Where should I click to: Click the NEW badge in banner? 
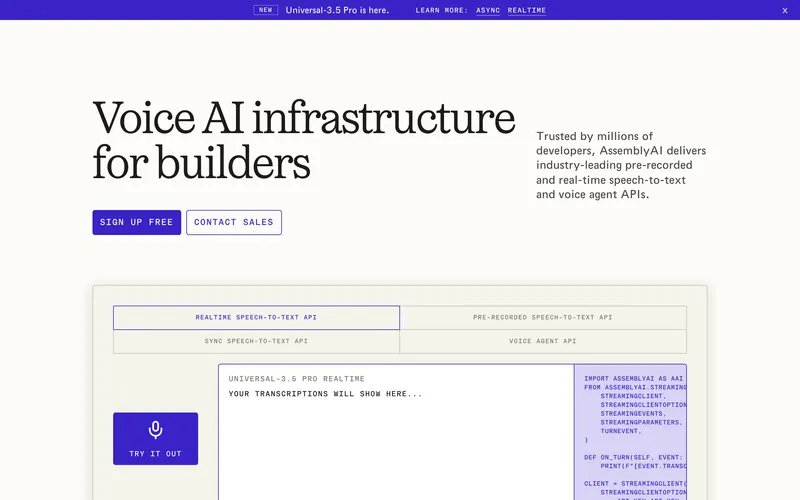click(x=266, y=10)
